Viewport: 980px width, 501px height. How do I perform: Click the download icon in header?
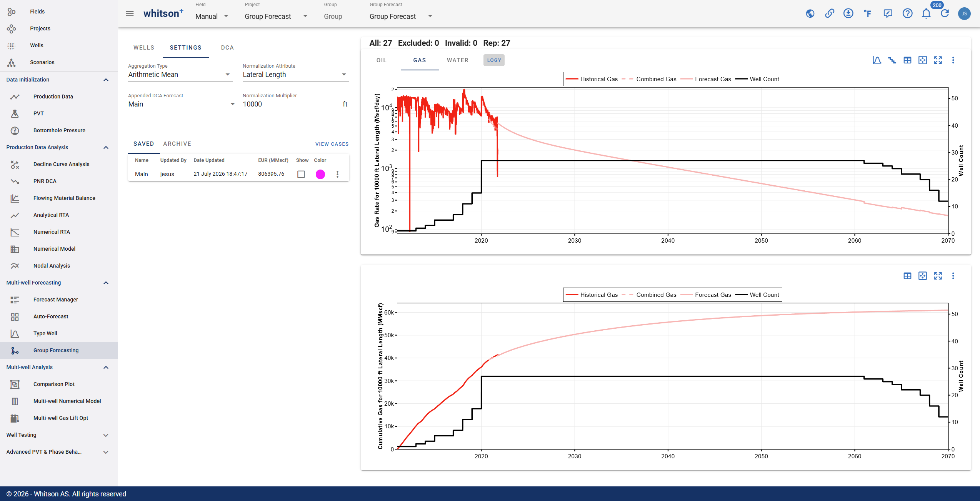pos(848,14)
